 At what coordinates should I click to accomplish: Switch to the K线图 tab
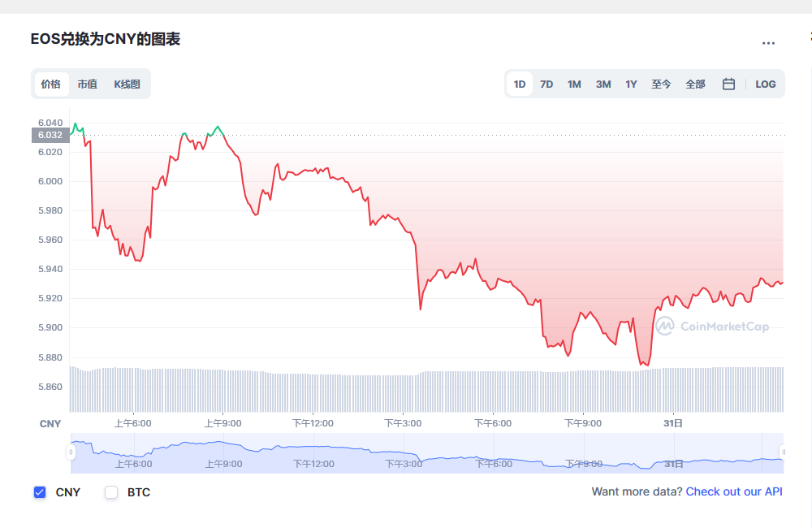click(127, 84)
